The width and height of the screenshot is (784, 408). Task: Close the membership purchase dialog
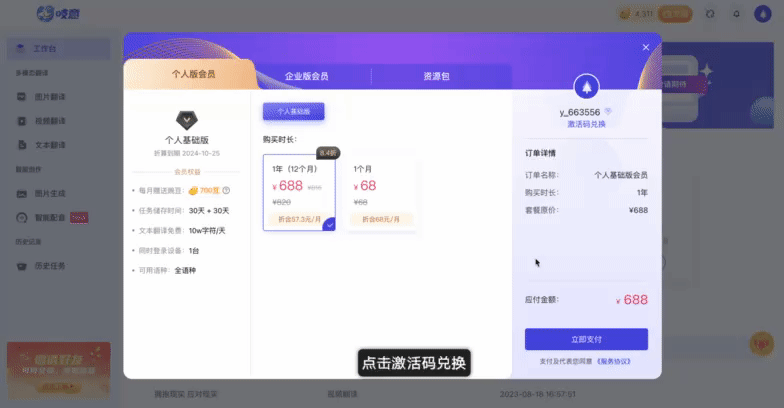click(x=646, y=47)
